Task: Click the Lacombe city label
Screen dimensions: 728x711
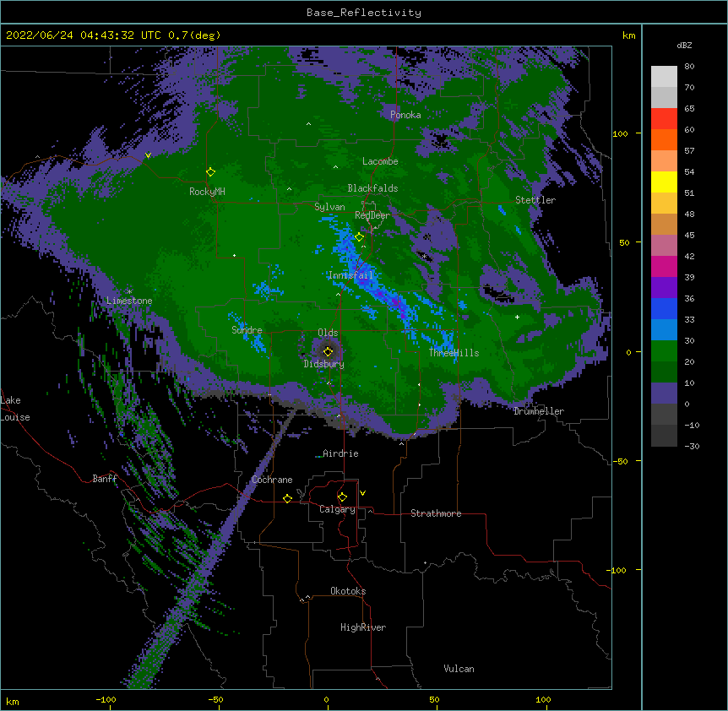Action: click(x=380, y=161)
